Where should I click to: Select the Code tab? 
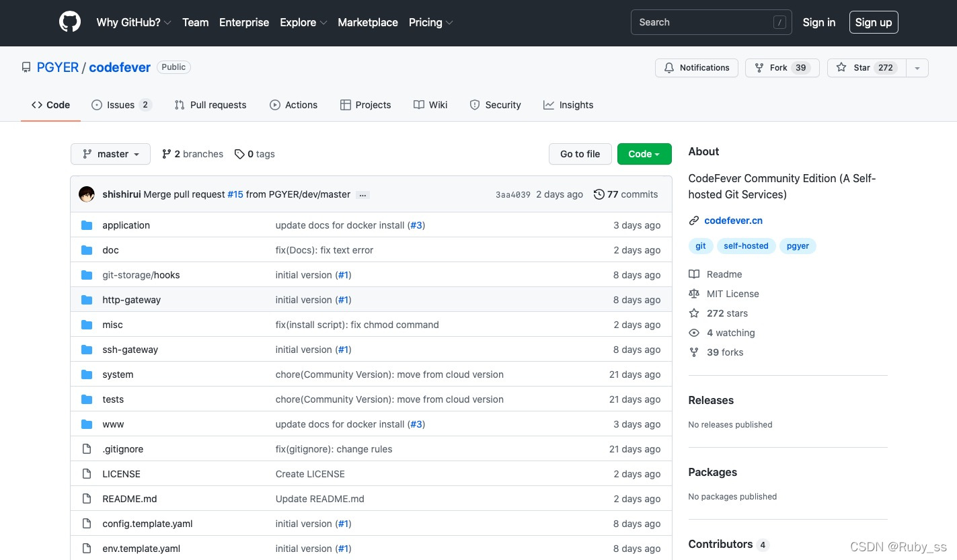pyautogui.click(x=50, y=105)
